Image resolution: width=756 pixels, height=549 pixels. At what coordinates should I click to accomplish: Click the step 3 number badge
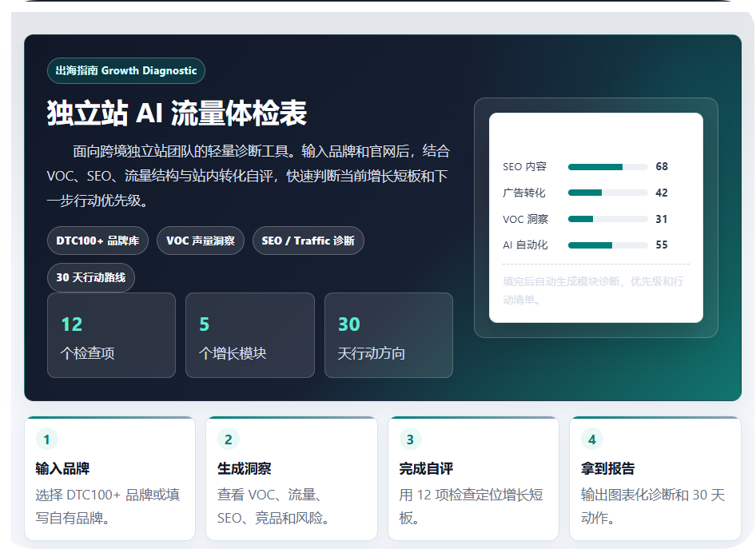point(410,440)
